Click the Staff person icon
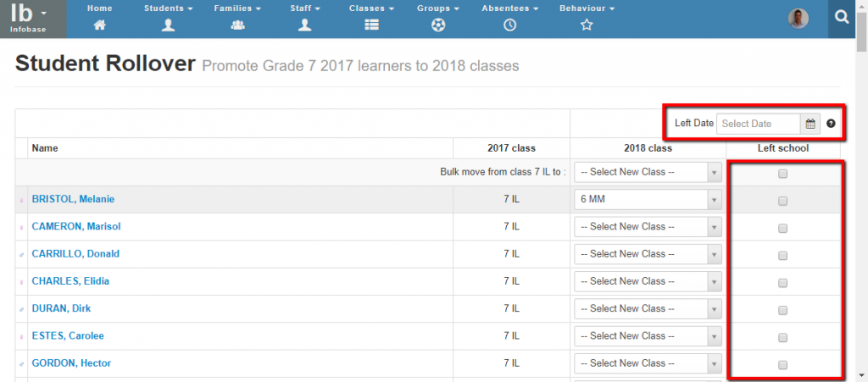Image resolution: width=868 pixels, height=382 pixels. coord(305,25)
